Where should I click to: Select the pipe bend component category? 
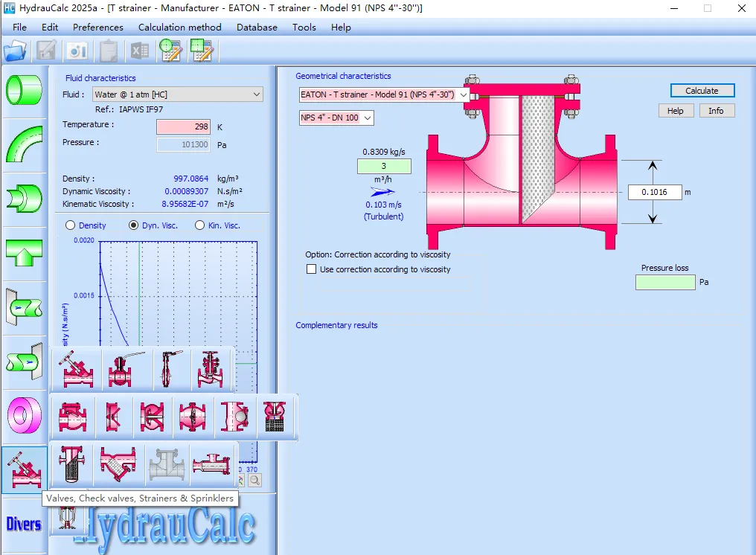point(24,144)
